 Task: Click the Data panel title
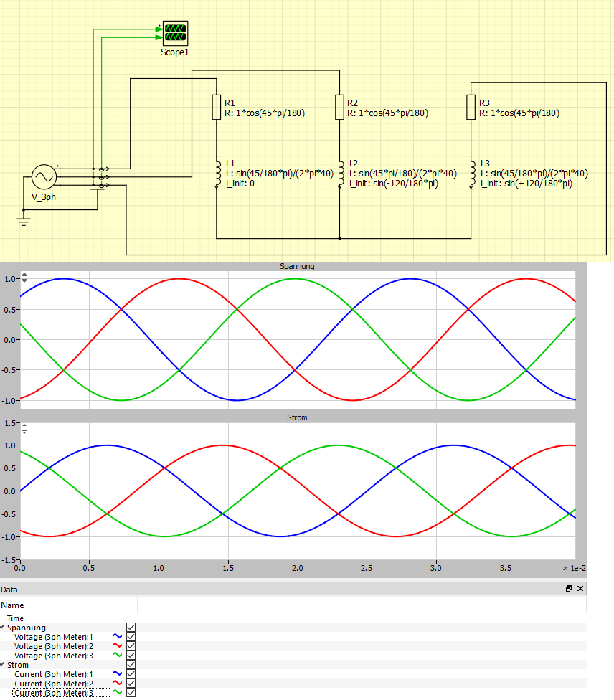tap(9, 590)
